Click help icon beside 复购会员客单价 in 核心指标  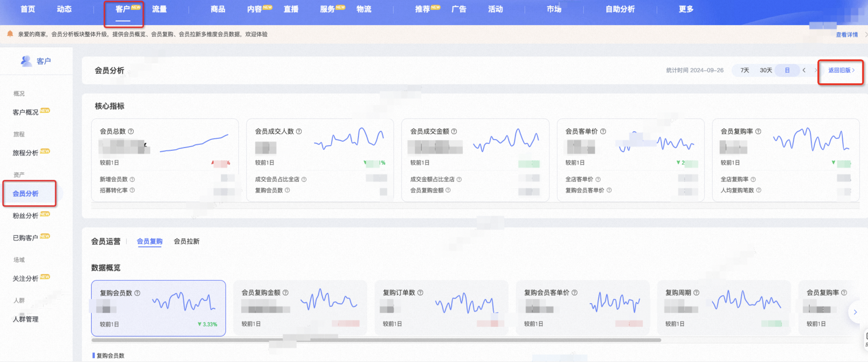point(609,190)
